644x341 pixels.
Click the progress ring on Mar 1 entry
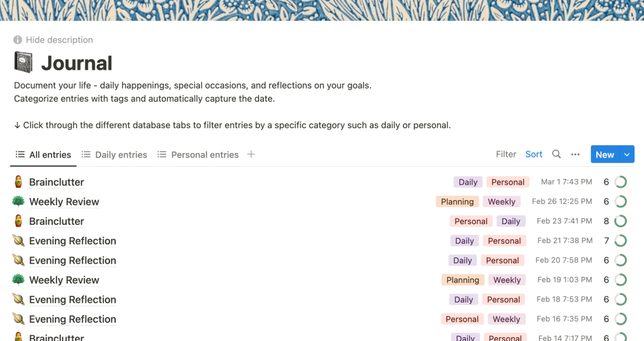(x=621, y=182)
